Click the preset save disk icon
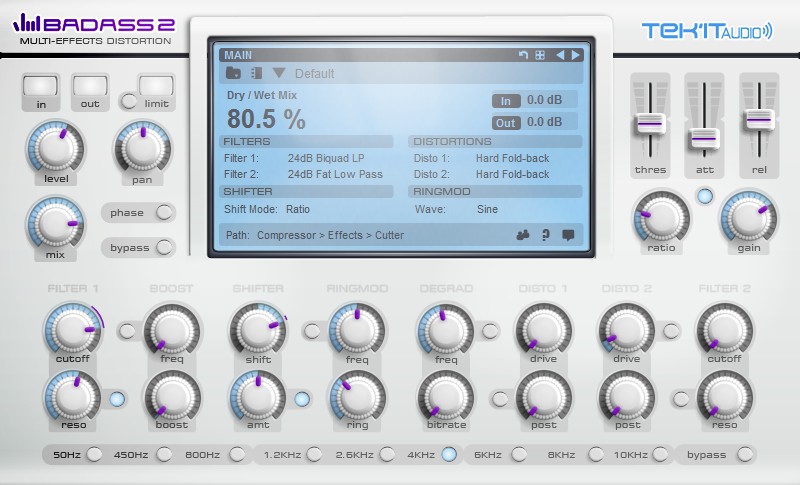The image size is (800, 485). pos(256,73)
